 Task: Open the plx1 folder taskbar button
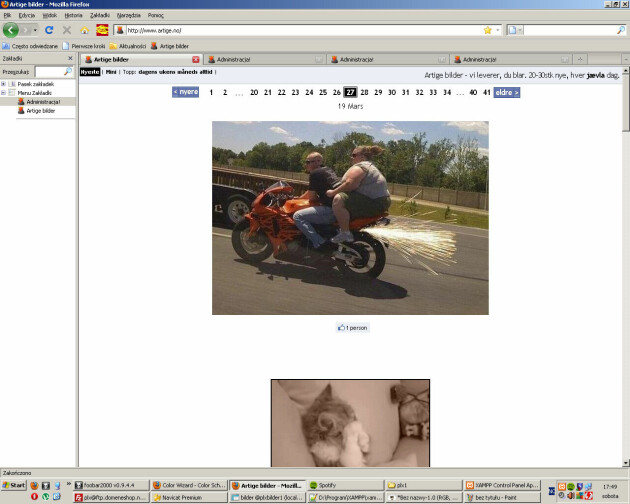click(x=424, y=485)
